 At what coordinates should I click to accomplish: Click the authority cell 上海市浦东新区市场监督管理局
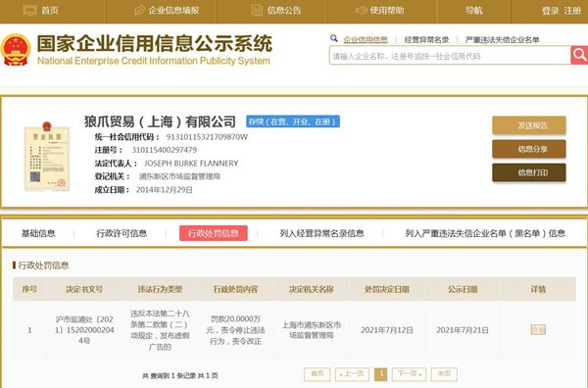(x=312, y=330)
